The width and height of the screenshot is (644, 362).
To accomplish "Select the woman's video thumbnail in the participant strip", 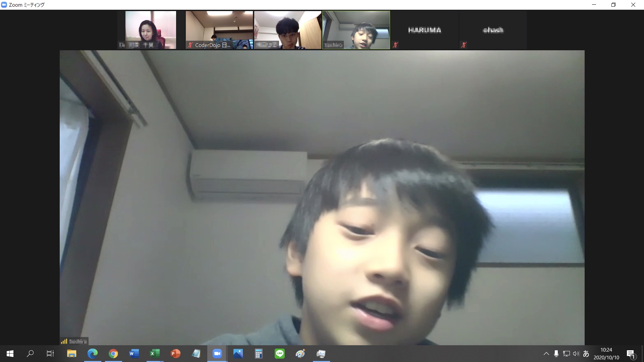I will pos(151,30).
